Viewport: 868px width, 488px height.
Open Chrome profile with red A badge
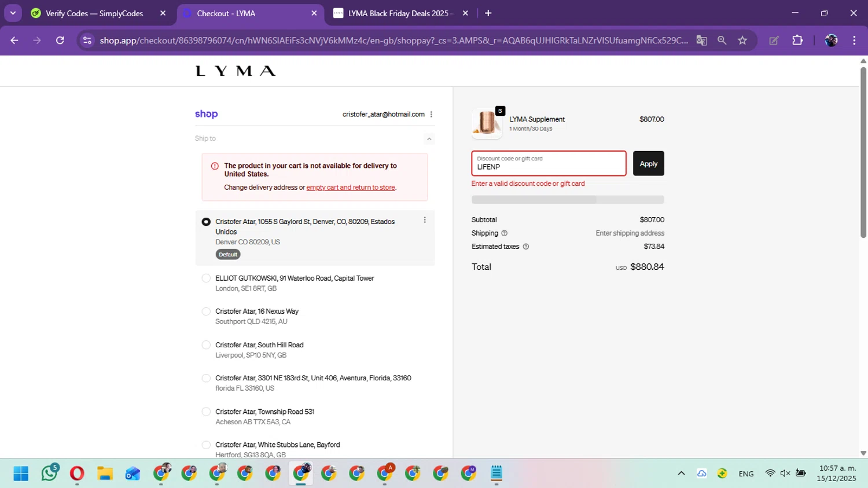(385, 474)
